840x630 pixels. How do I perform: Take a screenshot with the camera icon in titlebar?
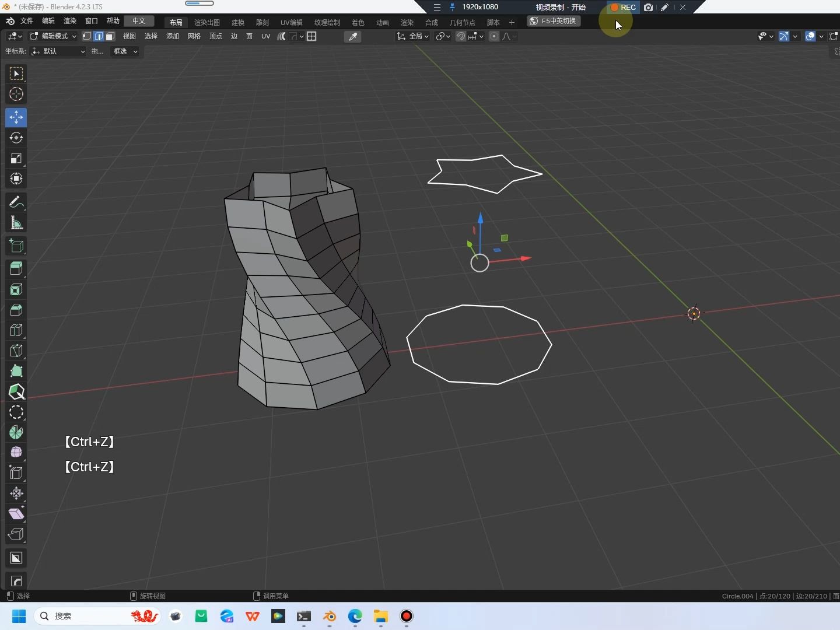pyautogui.click(x=647, y=7)
